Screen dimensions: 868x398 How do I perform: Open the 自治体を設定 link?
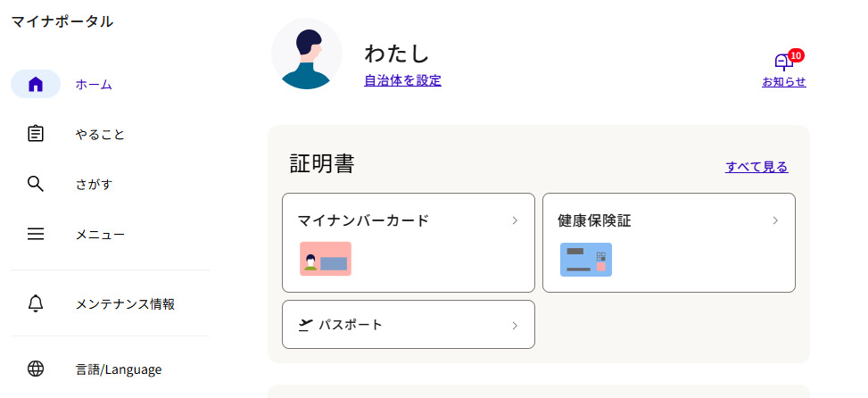click(x=402, y=80)
